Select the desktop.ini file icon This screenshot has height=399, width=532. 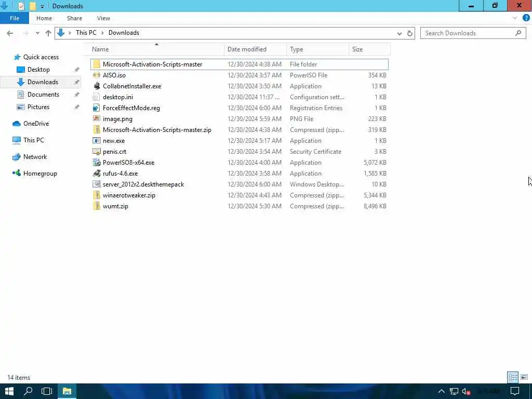97,97
